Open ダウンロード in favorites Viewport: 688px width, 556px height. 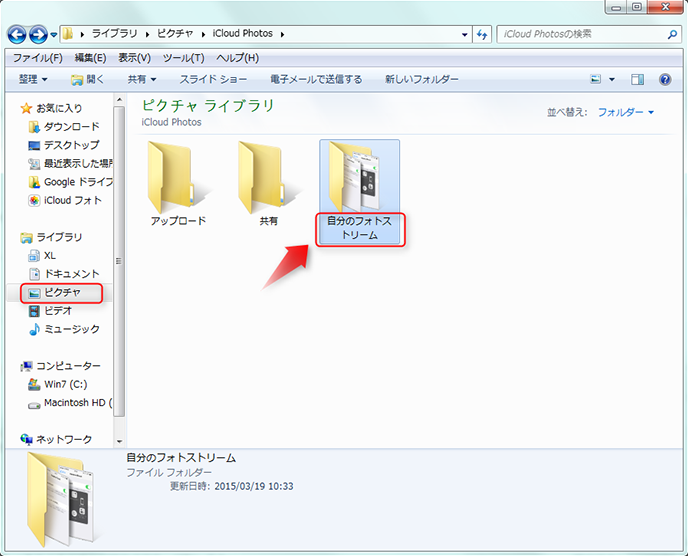click(x=72, y=126)
